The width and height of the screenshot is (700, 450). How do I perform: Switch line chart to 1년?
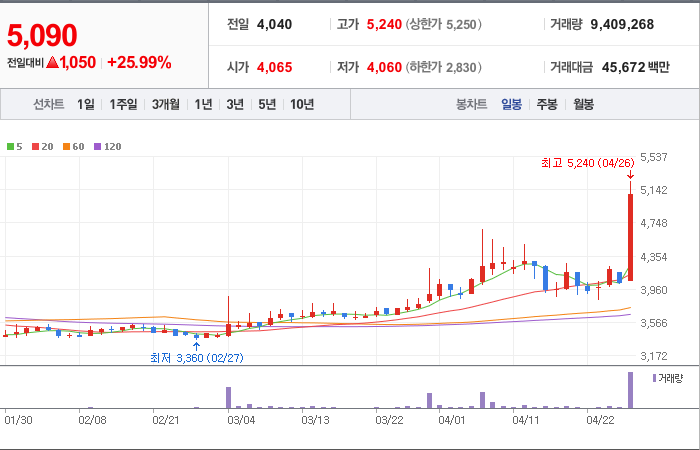click(203, 104)
